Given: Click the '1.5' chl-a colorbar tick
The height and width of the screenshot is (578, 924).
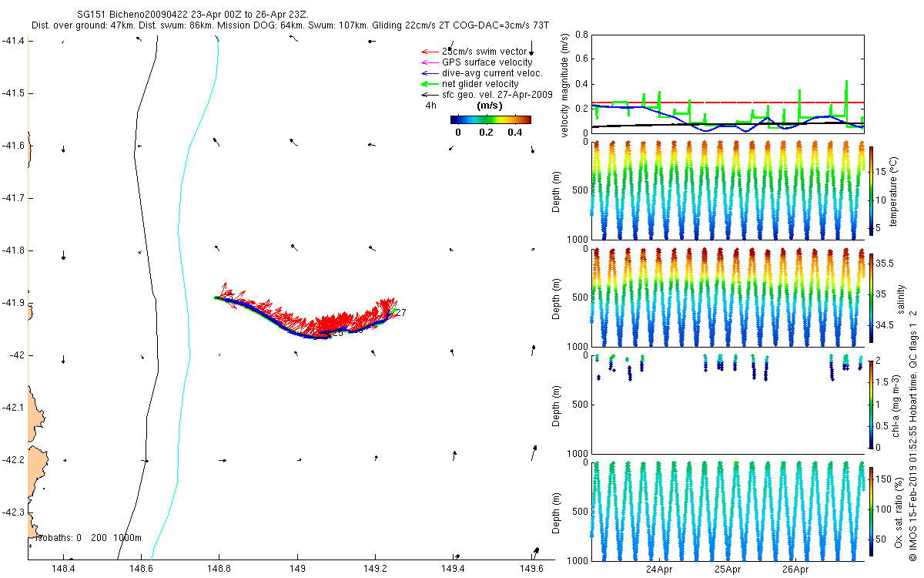Looking at the screenshot, I should pos(884,381).
